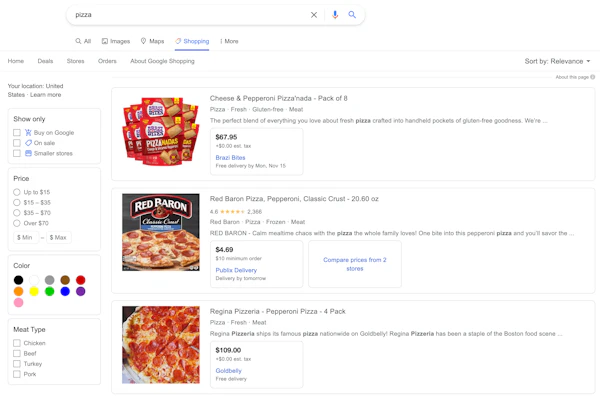Click the $109.00 price text
The image size is (600, 397).
tap(228, 350)
